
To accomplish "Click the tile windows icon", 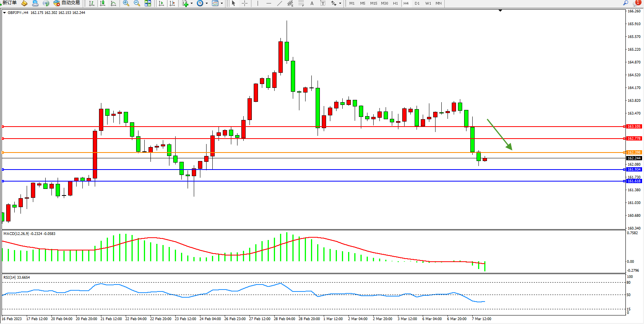I will pyautogui.click(x=148, y=3).
